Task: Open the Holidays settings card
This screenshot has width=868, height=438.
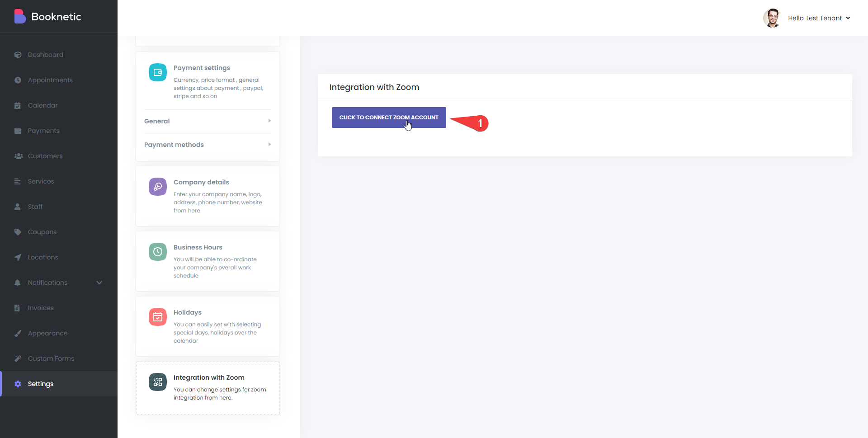Action: tap(208, 326)
